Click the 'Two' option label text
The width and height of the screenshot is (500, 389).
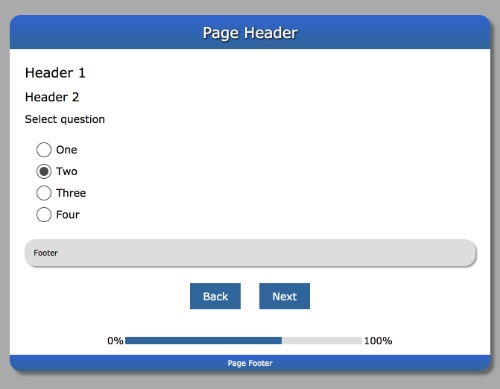67,171
